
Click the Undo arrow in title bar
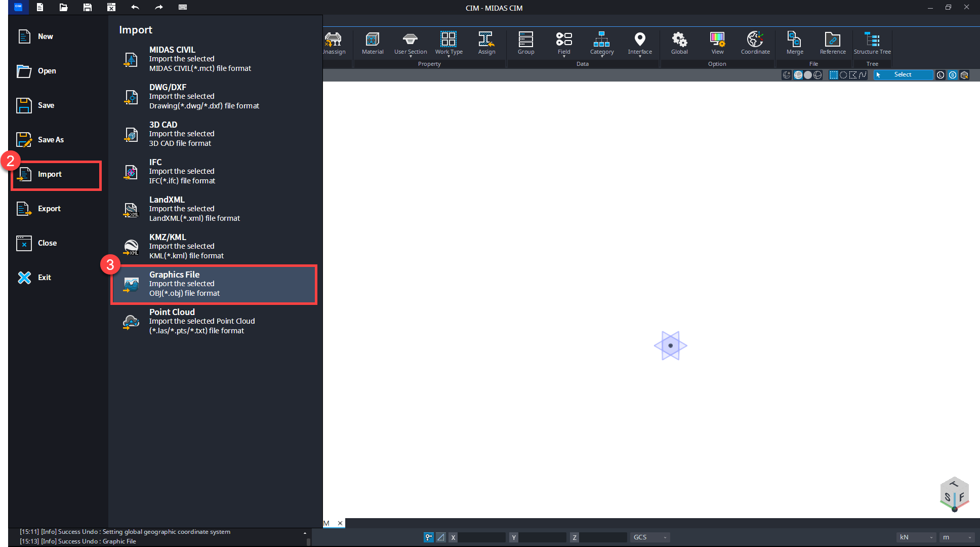(x=135, y=7)
